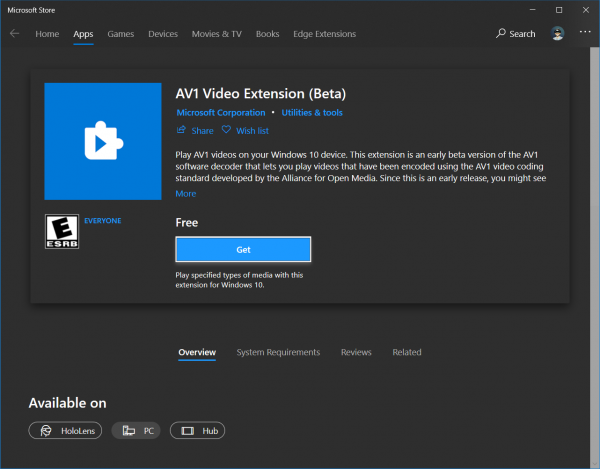Image resolution: width=600 pixels, height=469 pixels.
Task: Open Microsoft Corporation publisher link
Action: 221,112
